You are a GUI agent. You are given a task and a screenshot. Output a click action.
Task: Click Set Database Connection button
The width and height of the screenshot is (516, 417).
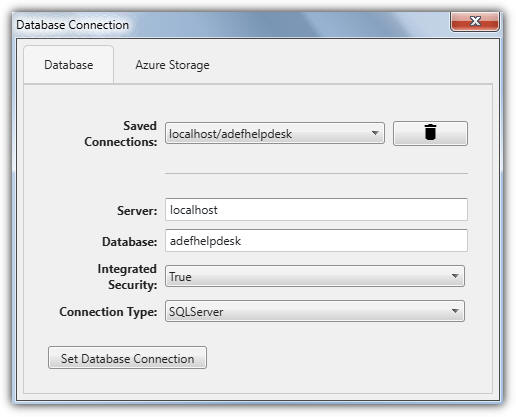[x=127, y=358]
